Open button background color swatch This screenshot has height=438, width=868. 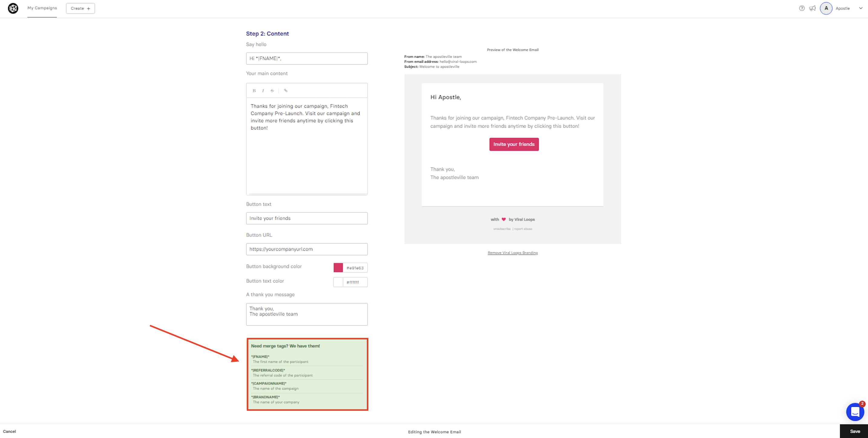(338, 267)
